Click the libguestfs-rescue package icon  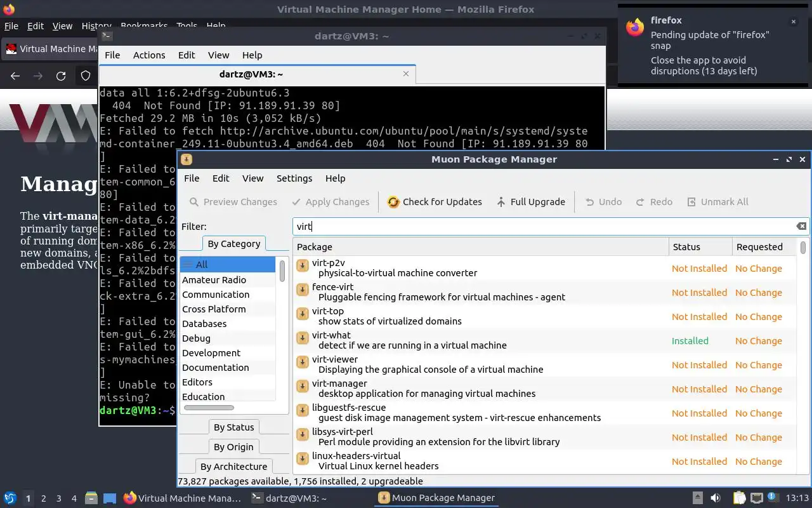(x=303, y=410)
